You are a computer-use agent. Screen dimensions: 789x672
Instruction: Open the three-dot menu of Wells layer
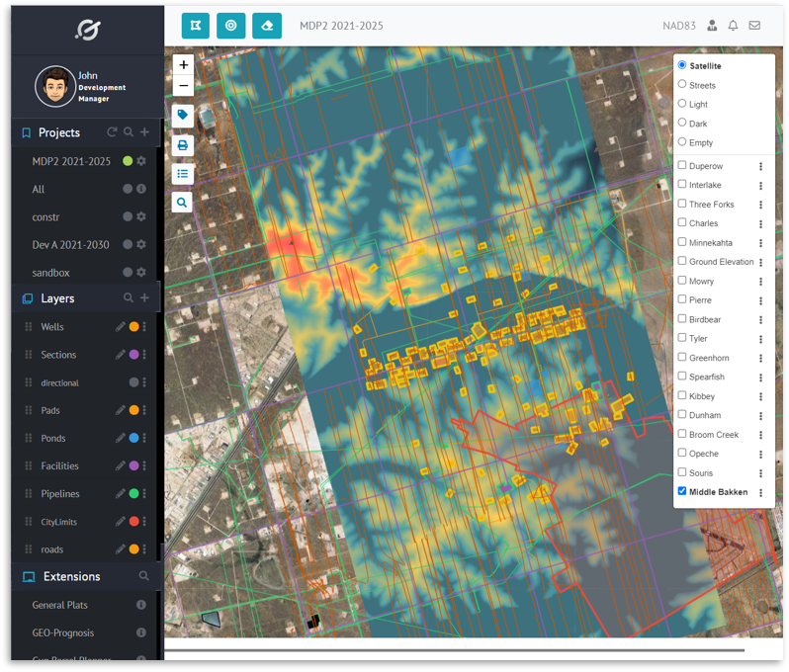(x=144, y=327)
